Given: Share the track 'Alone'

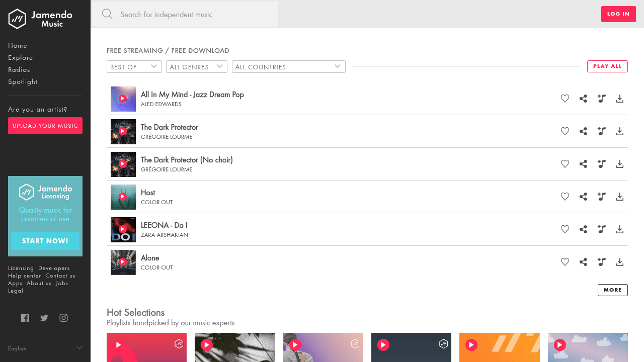Looking at the screenshot, I should pyautogui.click(x=583, y=262).
